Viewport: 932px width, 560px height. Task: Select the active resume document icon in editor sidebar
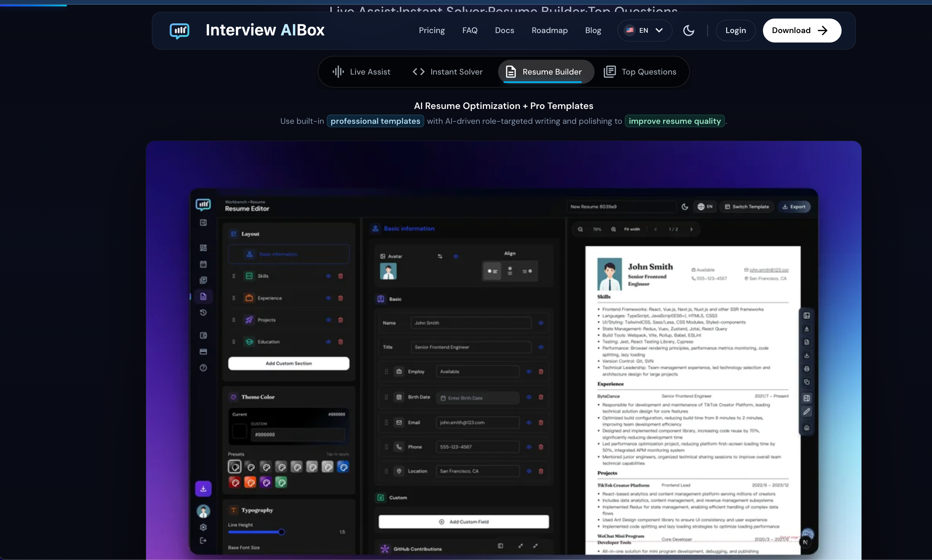tap(203, 297)
